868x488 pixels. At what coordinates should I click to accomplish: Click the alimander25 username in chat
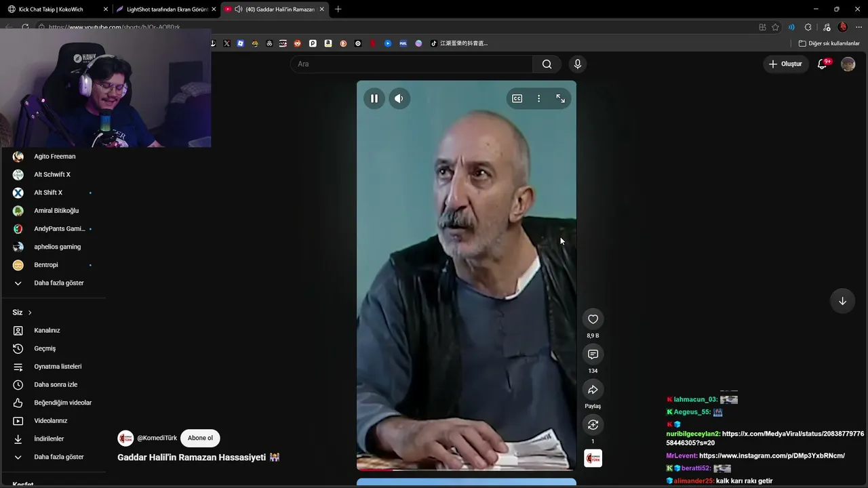pos(693,481)
